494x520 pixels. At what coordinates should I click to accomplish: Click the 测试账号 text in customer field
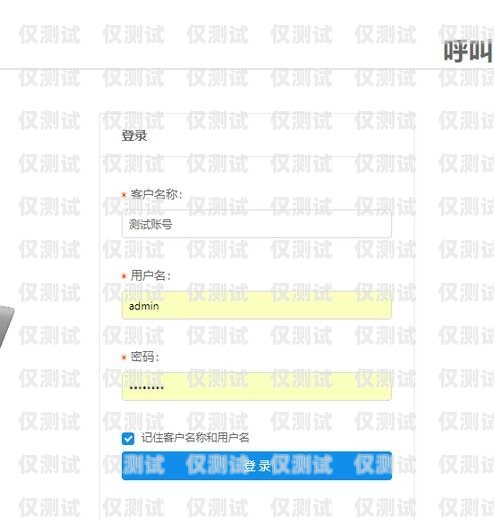point(150,224)
